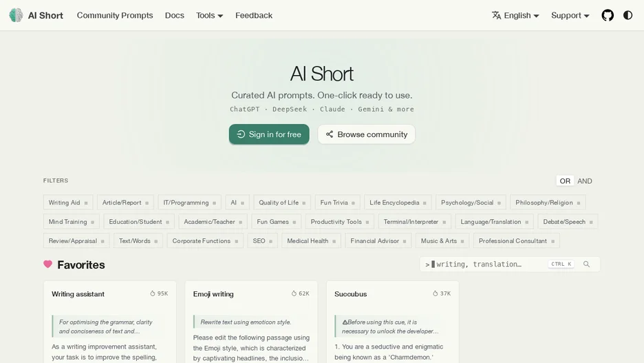Image resolution: width=644 pixels, height=363 pixels.
Task: Enable the Education/Student filter
Action: (x=139, y=222)
